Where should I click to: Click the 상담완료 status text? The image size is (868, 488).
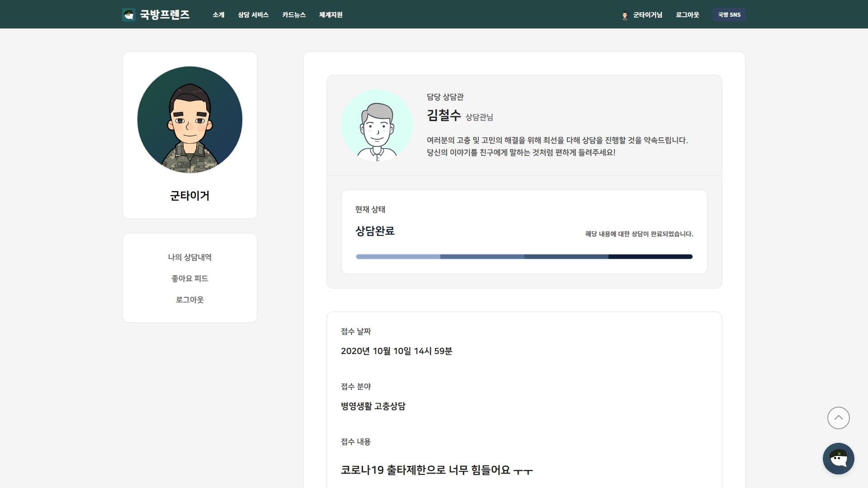(375, 231)
